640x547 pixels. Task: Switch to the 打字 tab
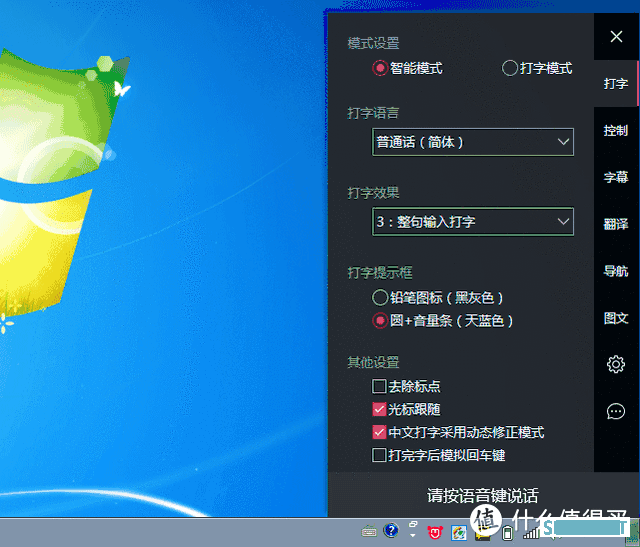(x=616, y=84)
